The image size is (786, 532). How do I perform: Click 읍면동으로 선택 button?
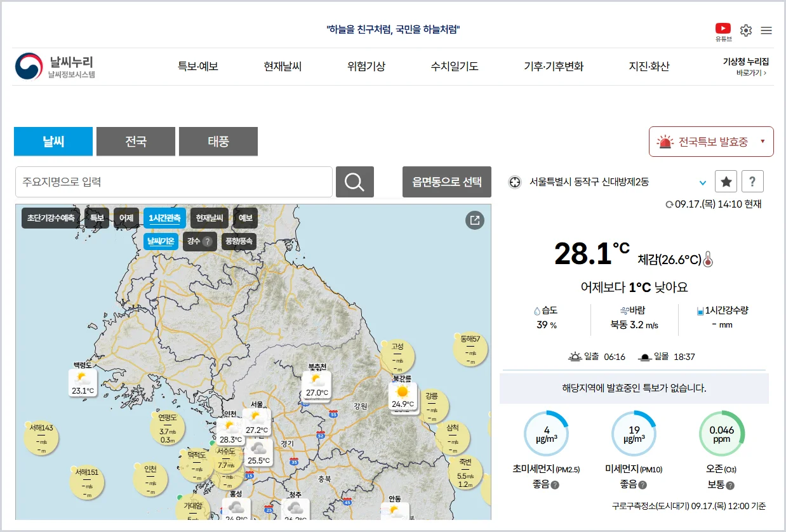click(x=447, y=182)
